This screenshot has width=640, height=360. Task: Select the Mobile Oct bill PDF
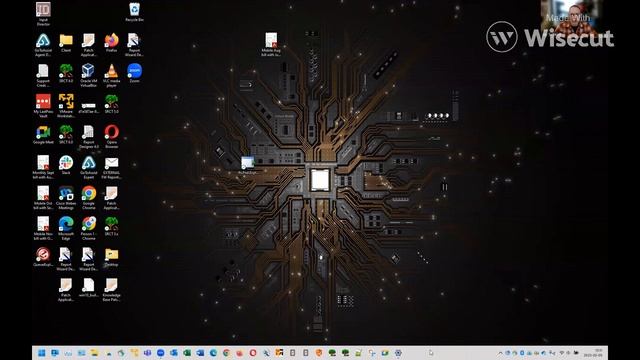(x=43, y=198)
